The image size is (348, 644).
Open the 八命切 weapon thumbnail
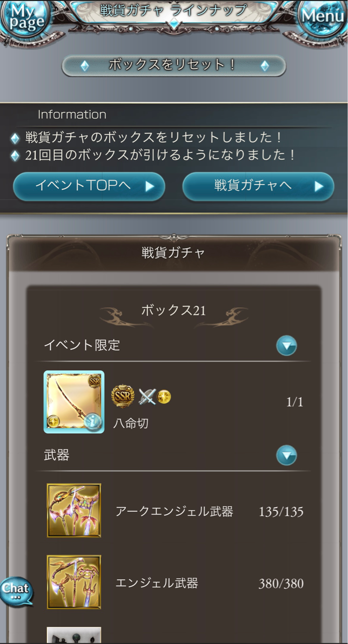pos(74,402)
